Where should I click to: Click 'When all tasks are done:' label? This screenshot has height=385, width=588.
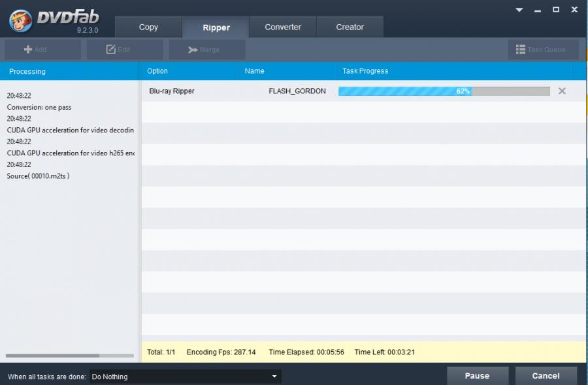tap(47, 377)
